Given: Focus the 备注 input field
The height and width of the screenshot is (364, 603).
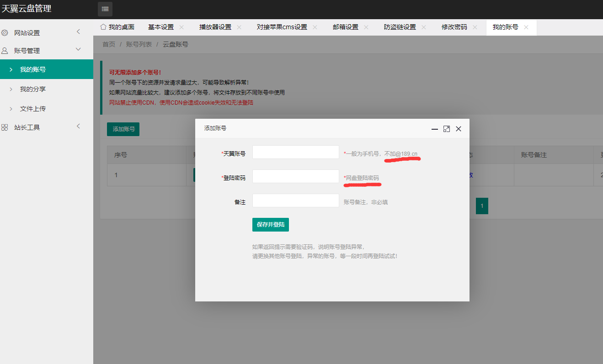Looking at the screenshot, I should point(296,200).
